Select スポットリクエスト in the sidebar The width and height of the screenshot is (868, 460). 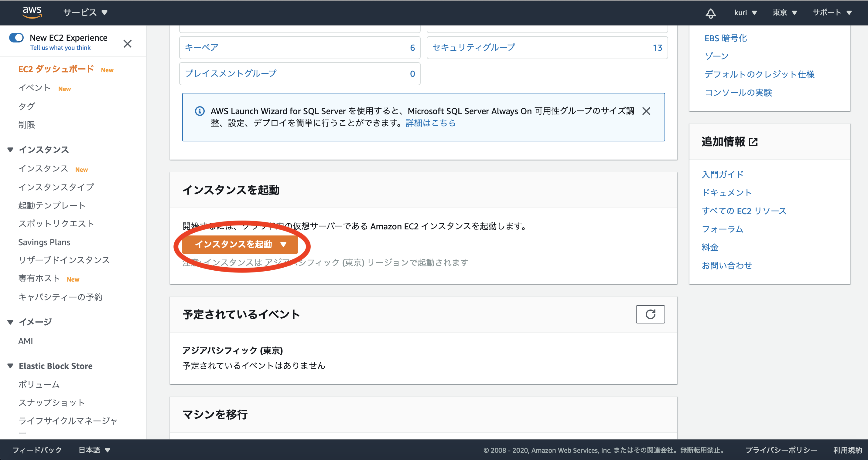(56, 224)
